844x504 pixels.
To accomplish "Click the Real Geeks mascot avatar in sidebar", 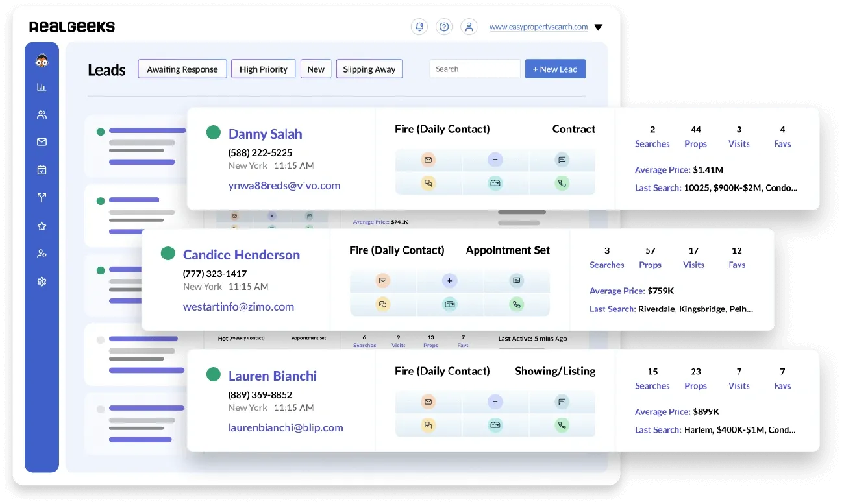I will coord(42,61).
